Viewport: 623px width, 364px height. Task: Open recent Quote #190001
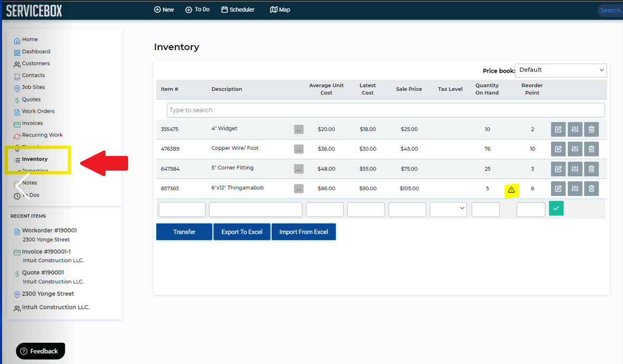(x=43, y=272)
